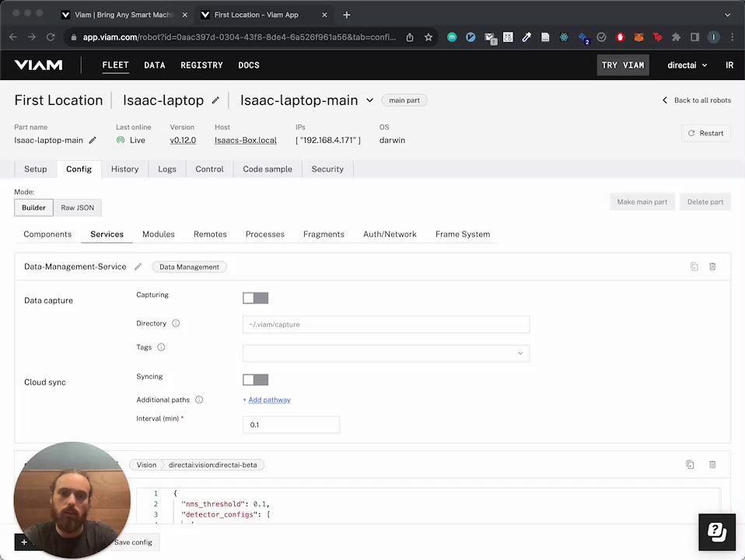Expand the Isaac-laptop-main part dropdown
745x560 pixels.
pos(369,100)
